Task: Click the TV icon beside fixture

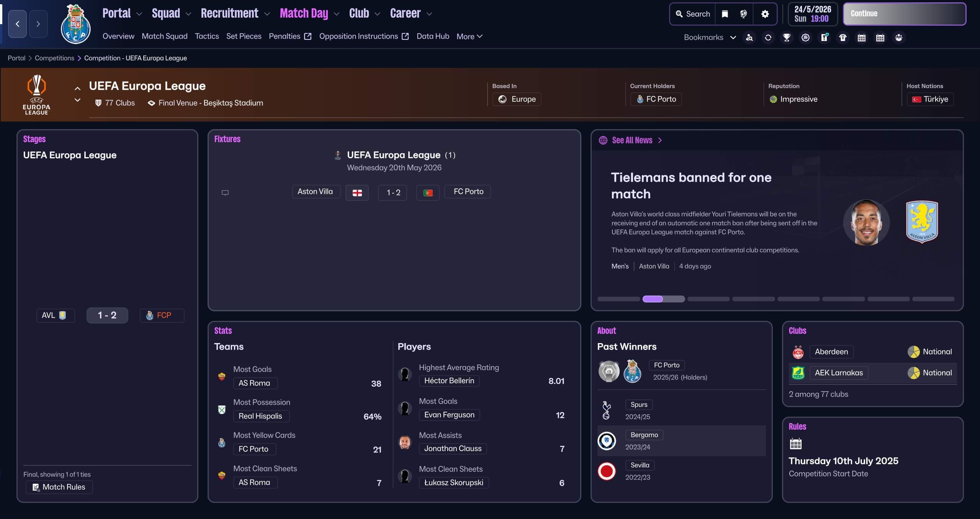Action: click(225, 192)
